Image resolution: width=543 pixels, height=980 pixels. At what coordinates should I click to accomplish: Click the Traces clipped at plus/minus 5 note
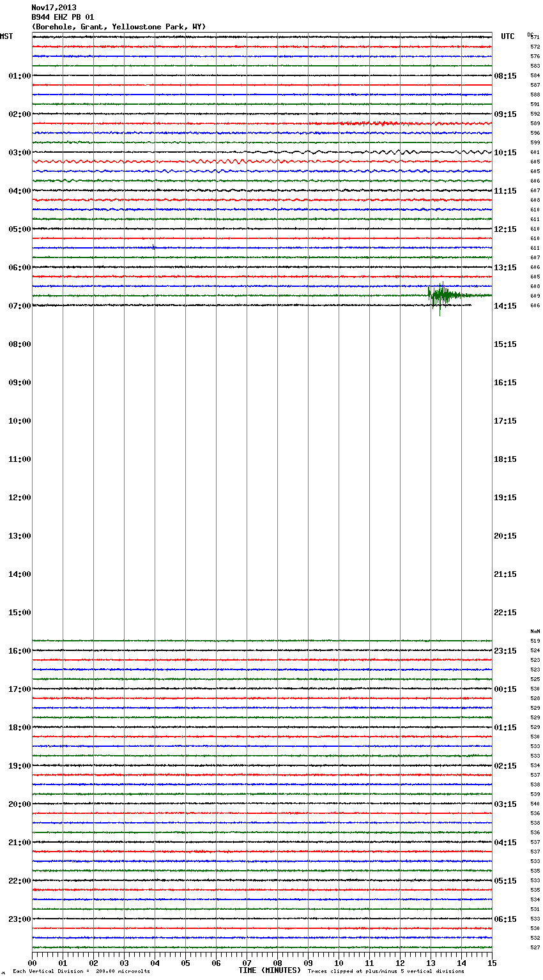pos(386,972)
